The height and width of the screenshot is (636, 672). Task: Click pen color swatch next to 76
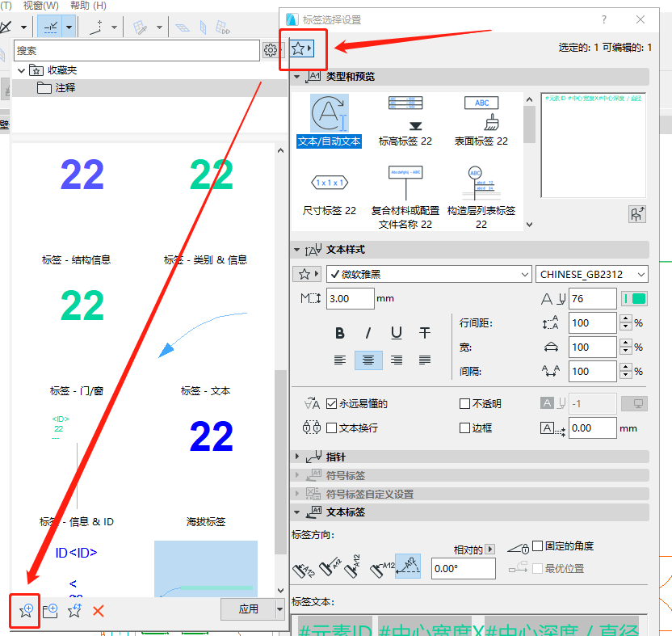[x=634, y=298]
